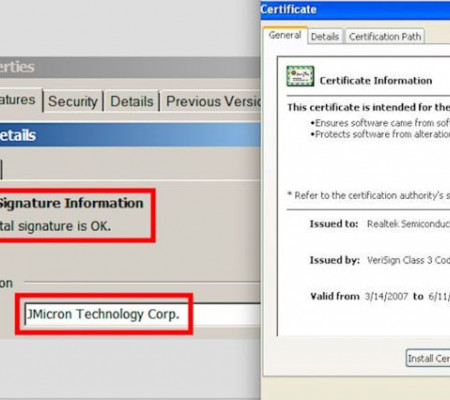
Task: Click the certificate icon beside Certificate Information
Action: [300, 76]
